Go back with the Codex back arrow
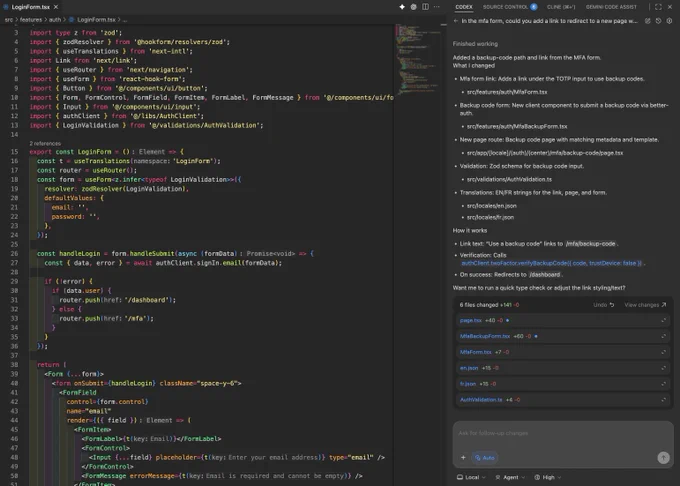 click(x=456, y=21)
